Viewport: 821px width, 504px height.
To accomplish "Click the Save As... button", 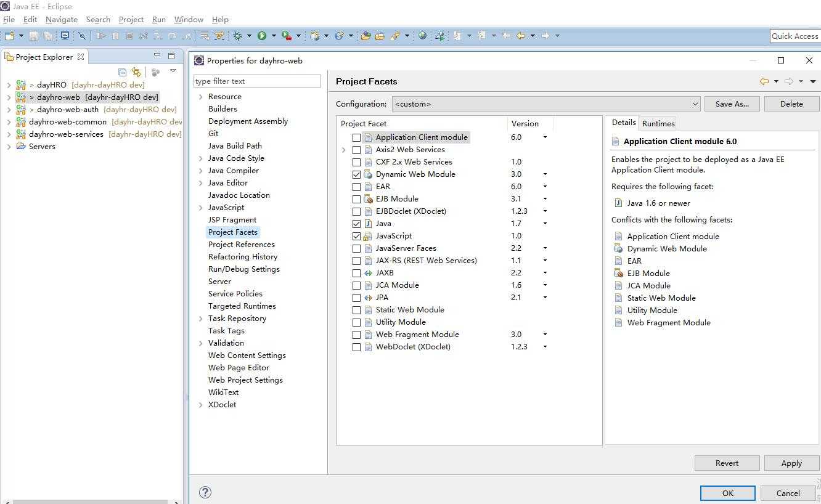I will tap(732, 104).
